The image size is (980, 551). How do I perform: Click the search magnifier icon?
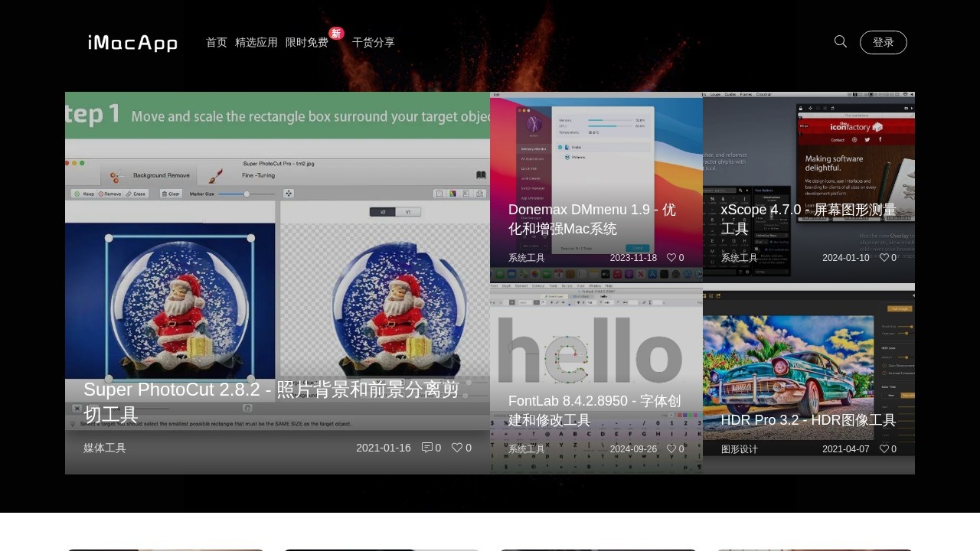pyautogui.click(x=840, y=42)
